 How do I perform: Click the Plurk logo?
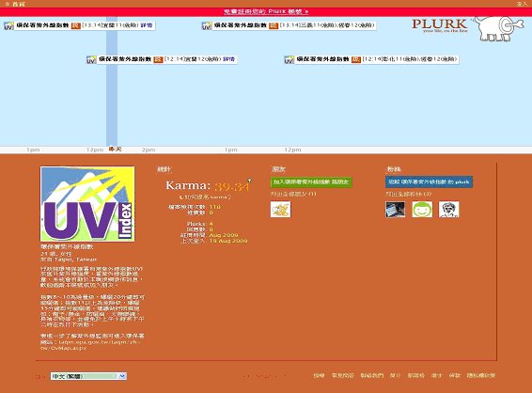pyautogui.click(x=440, y=25)
